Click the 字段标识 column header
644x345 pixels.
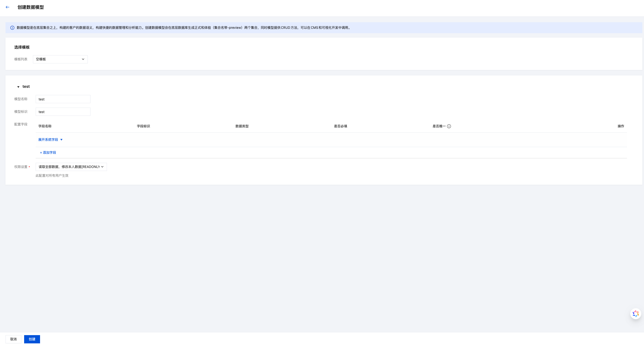(x=143, y=126)
